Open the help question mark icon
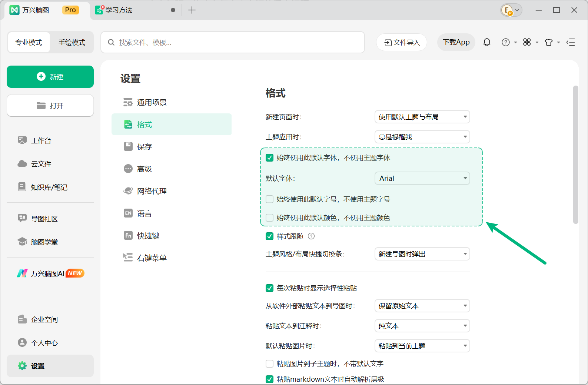The width and height of the screenshot is (588, 385). coord(506,42)
